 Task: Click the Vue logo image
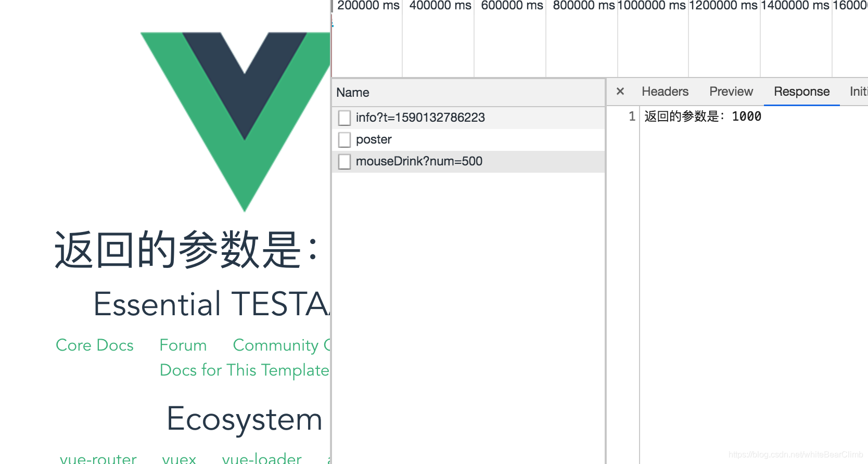click(235, 122)
